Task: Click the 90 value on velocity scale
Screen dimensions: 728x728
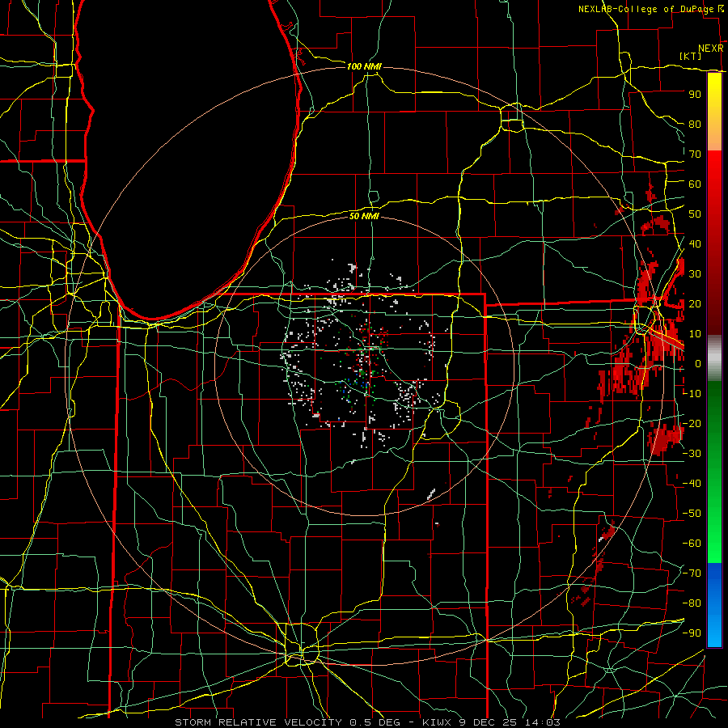Action: click(x=695, y=95)
